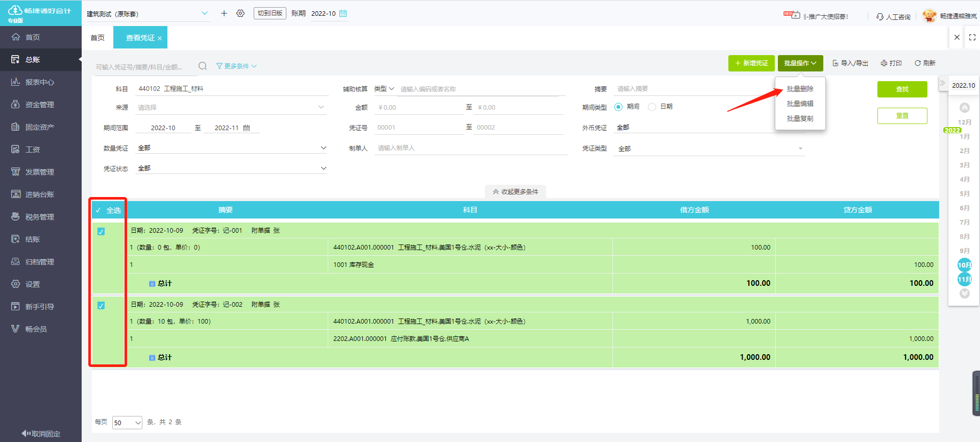Open the accounting period calendar icon
Image resolution: width=980 pixels, height=442 pixels.
pos(343,13)
